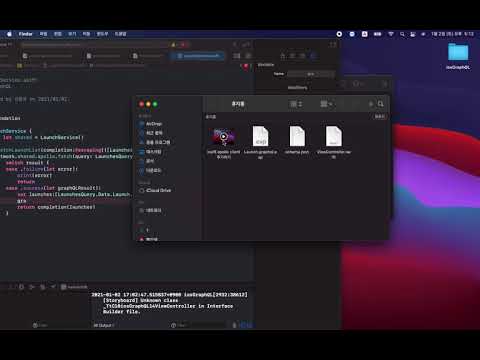Select the Launch.graphql file icon
480x360 pixels.
(260, 136)
